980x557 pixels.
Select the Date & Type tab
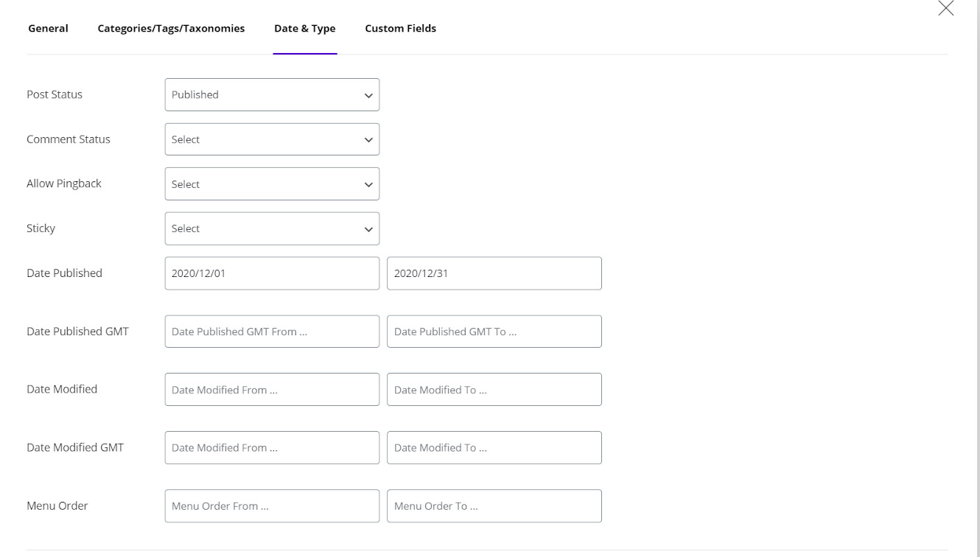[305, 28]
